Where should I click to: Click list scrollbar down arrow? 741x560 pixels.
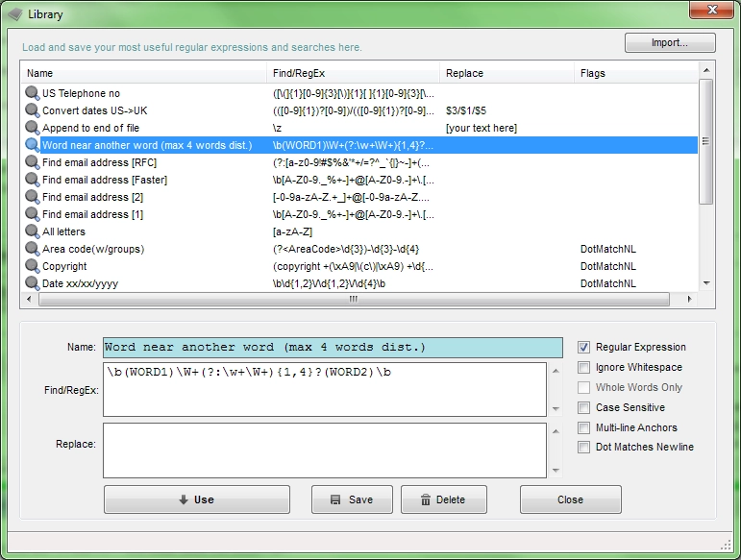[x=706, y=283]
